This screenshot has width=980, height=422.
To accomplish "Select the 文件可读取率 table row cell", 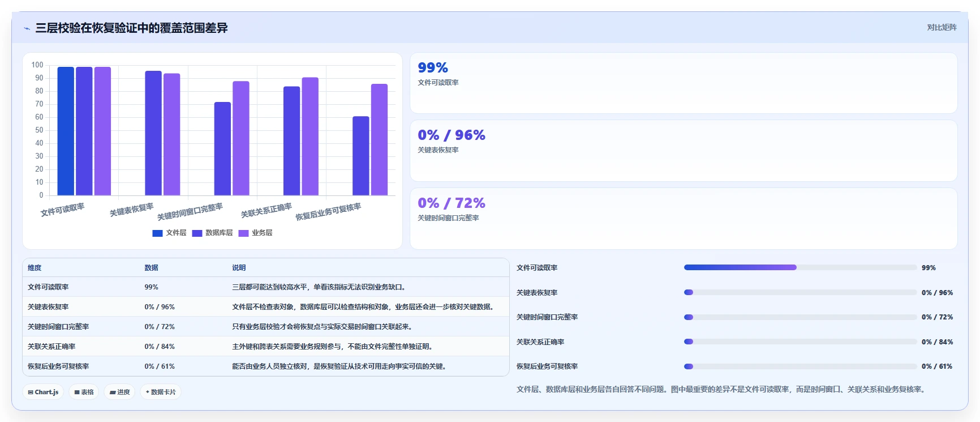I will pos(48,287).
